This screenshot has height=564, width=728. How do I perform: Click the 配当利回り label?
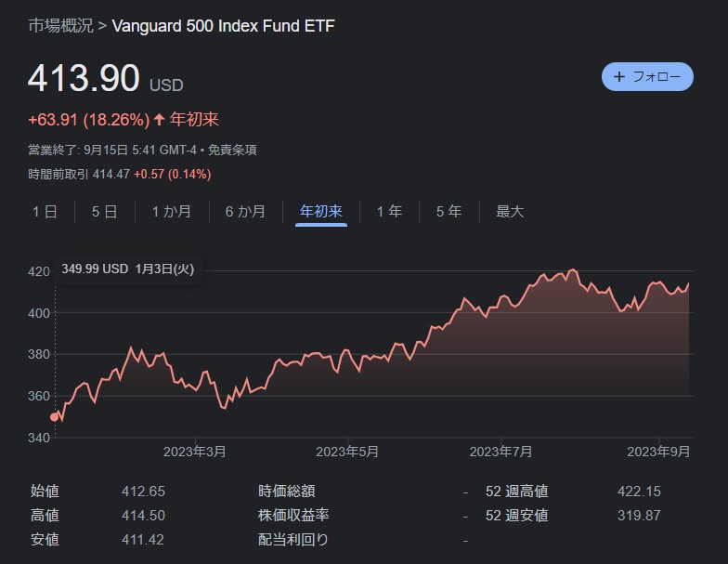pyautogui.click(x=293, y=540)
